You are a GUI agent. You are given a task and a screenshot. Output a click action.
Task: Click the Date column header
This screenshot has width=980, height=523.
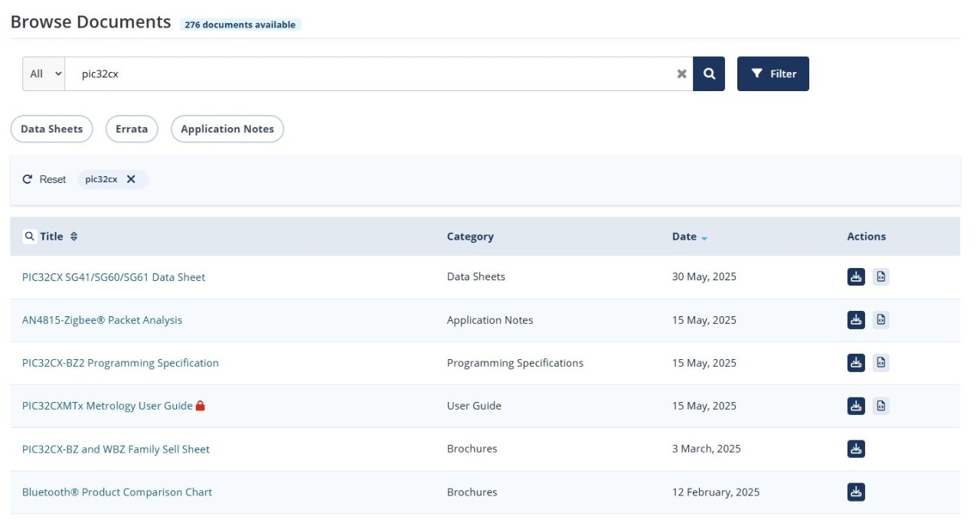point(684,237)
